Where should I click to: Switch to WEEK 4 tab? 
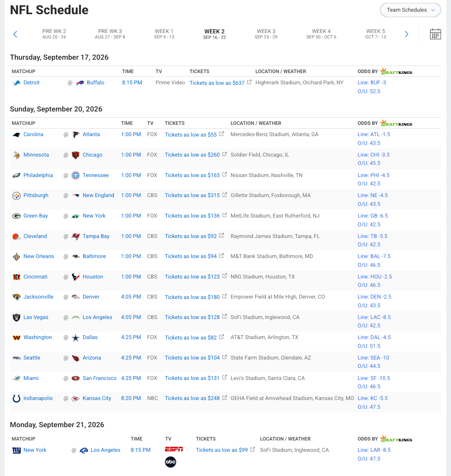[321, 34]
